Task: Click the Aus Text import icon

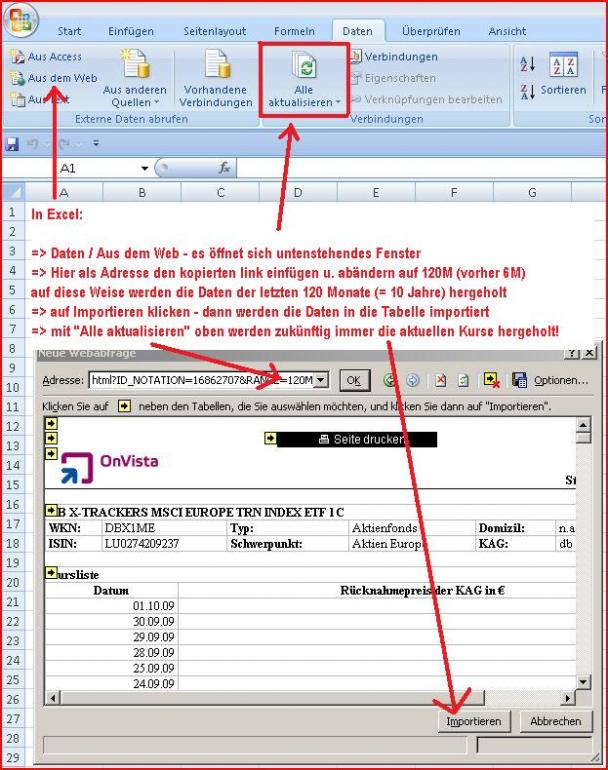Action: coord(18,100)
